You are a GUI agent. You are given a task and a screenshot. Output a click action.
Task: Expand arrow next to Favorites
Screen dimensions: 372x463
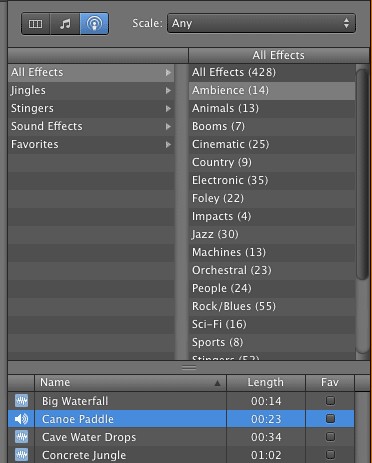point(168,145)
